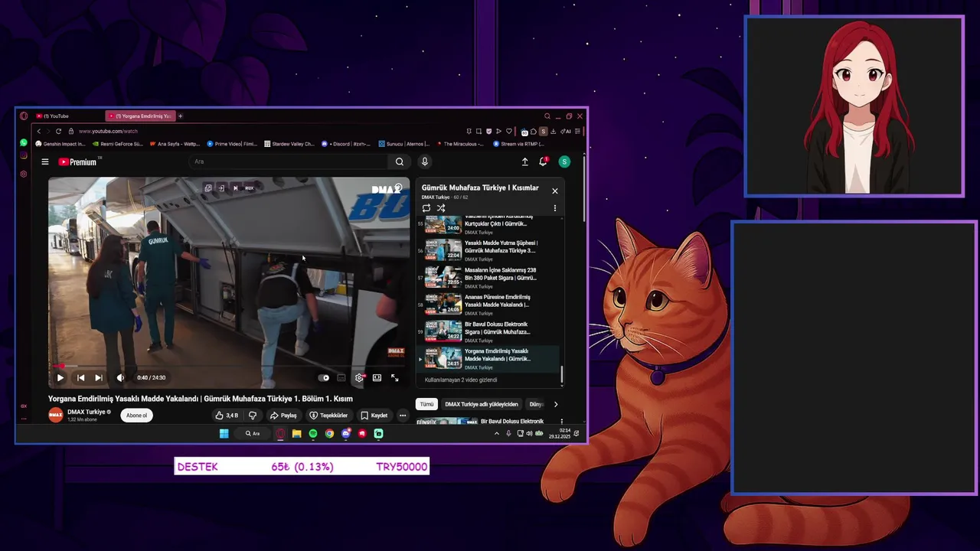Subscribe with the Abone ol button
980x551 pixels.
point(136,416)
